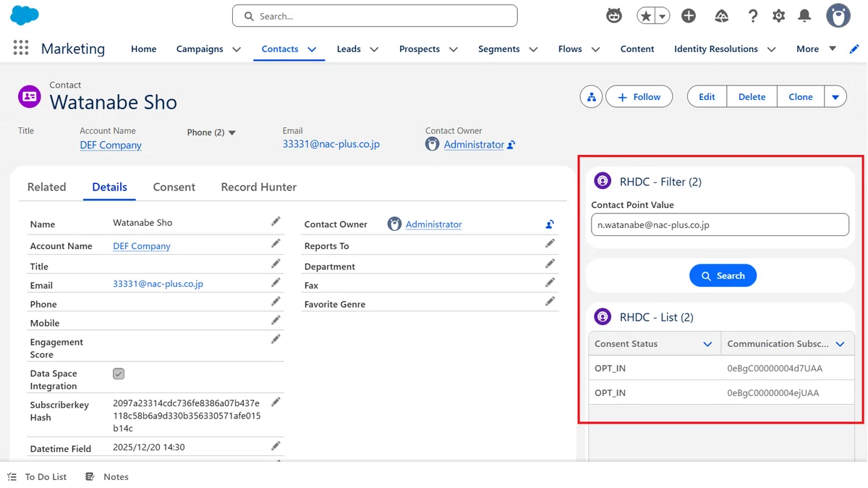Click the pencil to edit navigation bar
This screenshot has width=868, height=488.
pyautogui.click(x=854, y=49)
